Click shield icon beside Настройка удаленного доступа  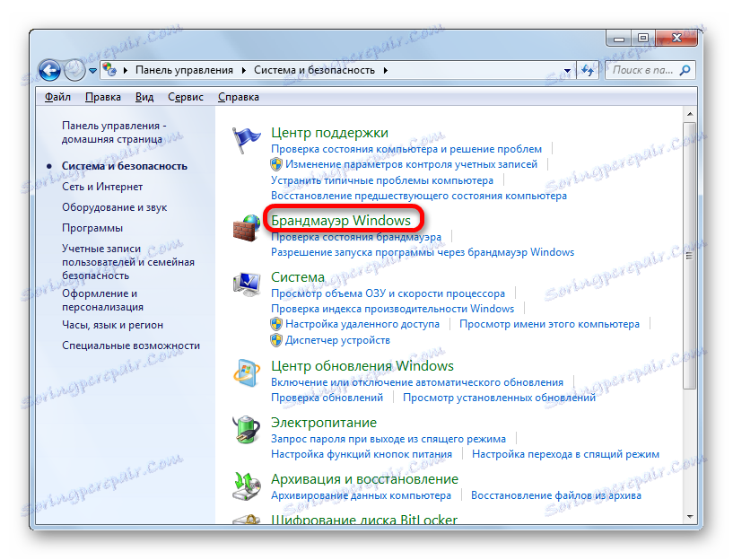[276, 324]
